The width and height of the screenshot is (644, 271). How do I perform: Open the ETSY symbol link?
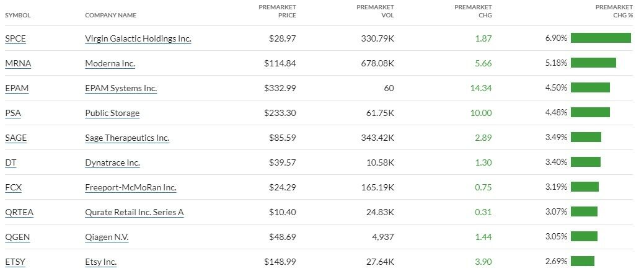[x=15, y=262]
